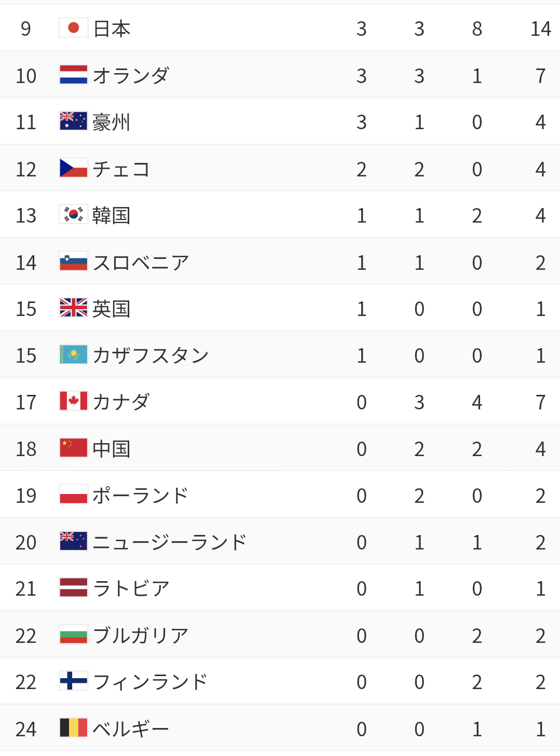Click the Netherlands flag icon
560x756 pixels.
(x=73, y=75)
